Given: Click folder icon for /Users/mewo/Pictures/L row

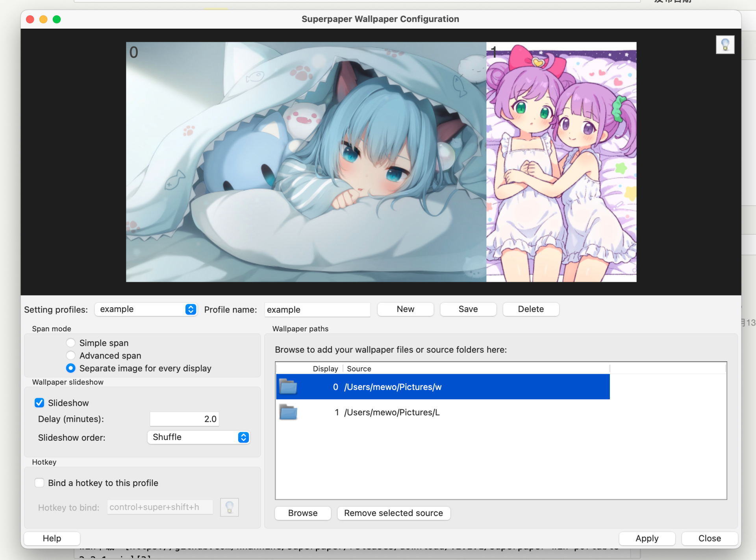Looking at the screenshot, I should click(288, 412).
